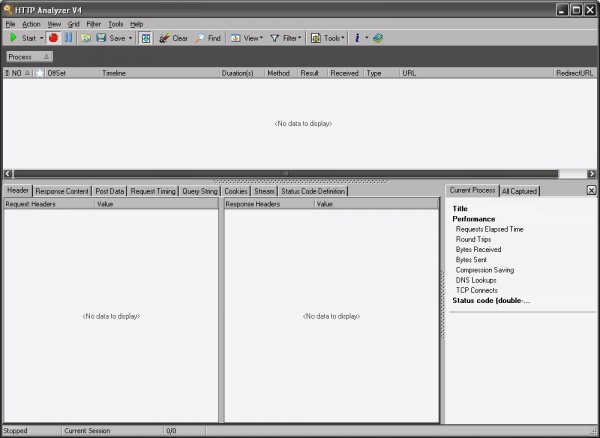Switch to the Cookies tab
600x438 pixels.
coord(236,191)
